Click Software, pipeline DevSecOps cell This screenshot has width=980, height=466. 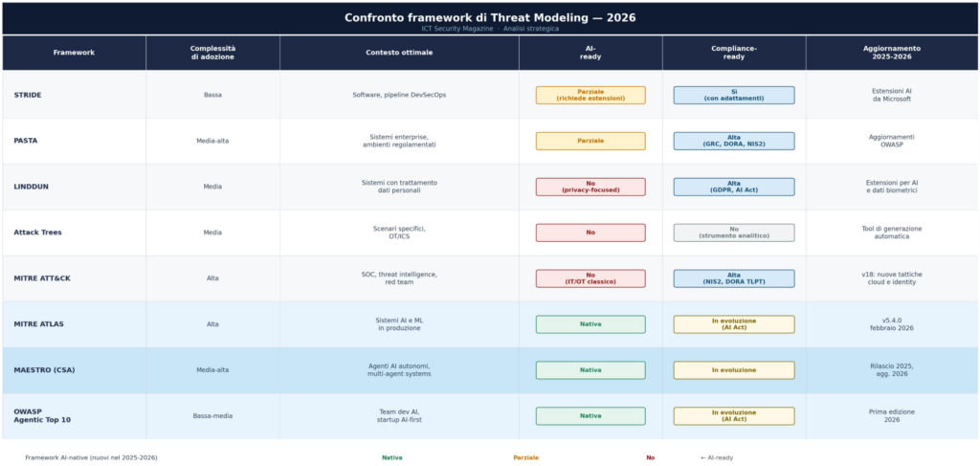[399, 95]
